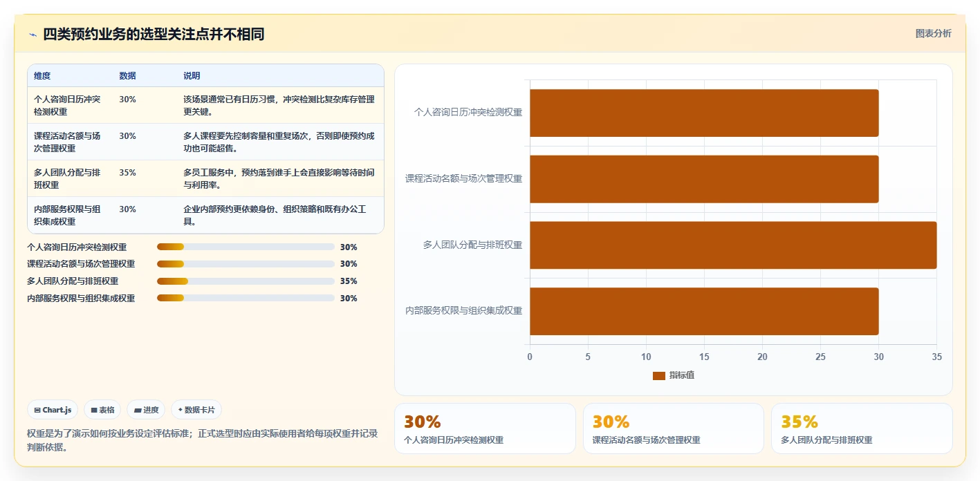Click progress bar for 内部服务权限与组织集成权重
Screen dimensions: 980x481
pos(246,299)
